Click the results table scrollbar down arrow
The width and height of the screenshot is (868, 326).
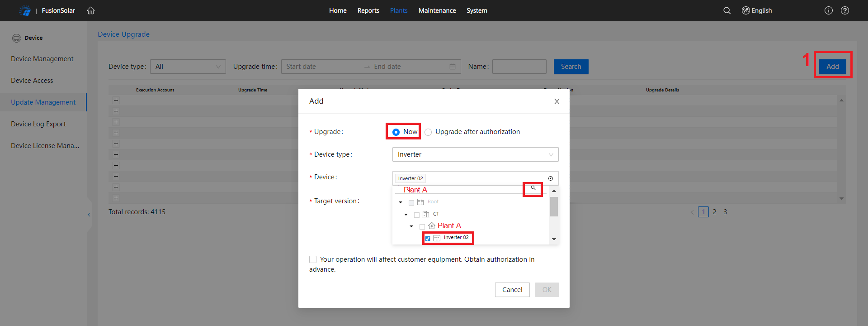841,198
